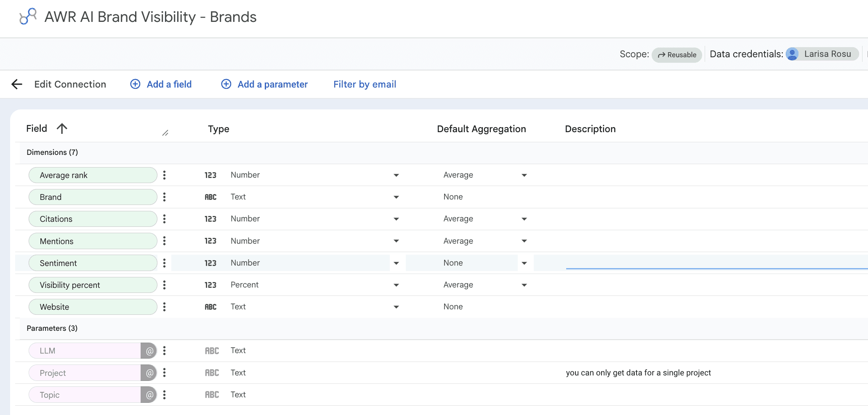Click the Larisa Rosu data credentials name
868x415 pixels.
[x=828, y=54]
